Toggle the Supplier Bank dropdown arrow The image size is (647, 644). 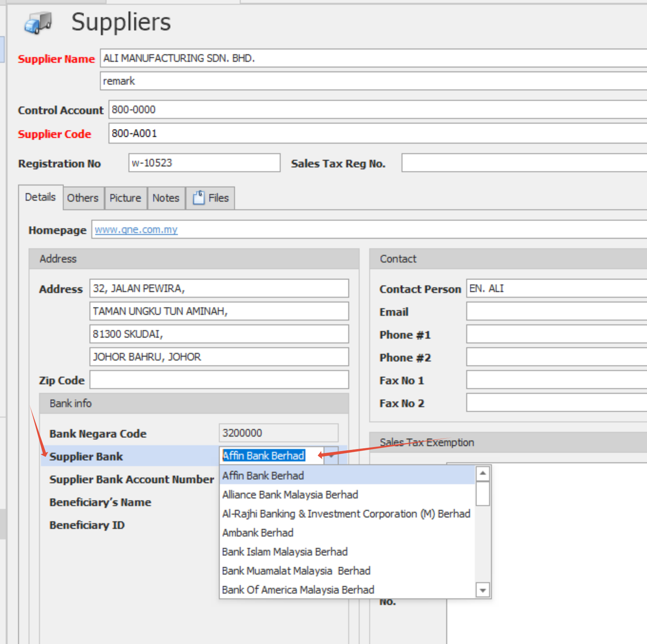[331, 455]
